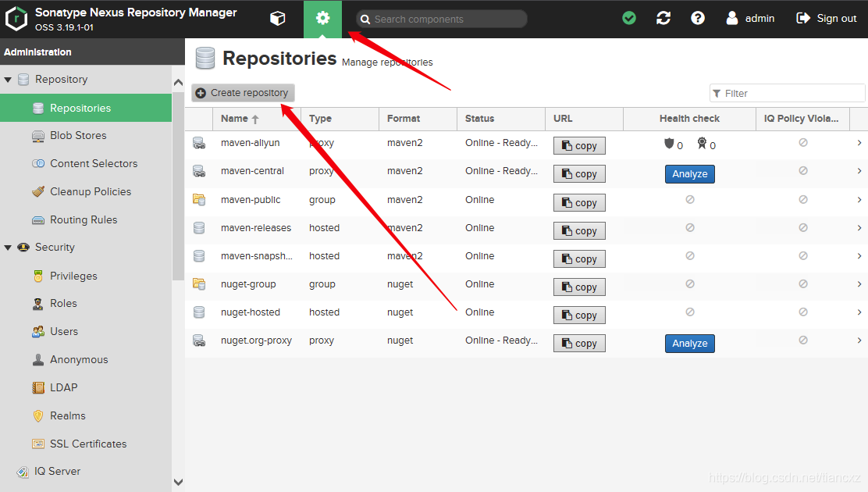Viewport: 868px width, 492px height.
Task: Copy URL of nuget-group repository
Action: pos(579,287)
